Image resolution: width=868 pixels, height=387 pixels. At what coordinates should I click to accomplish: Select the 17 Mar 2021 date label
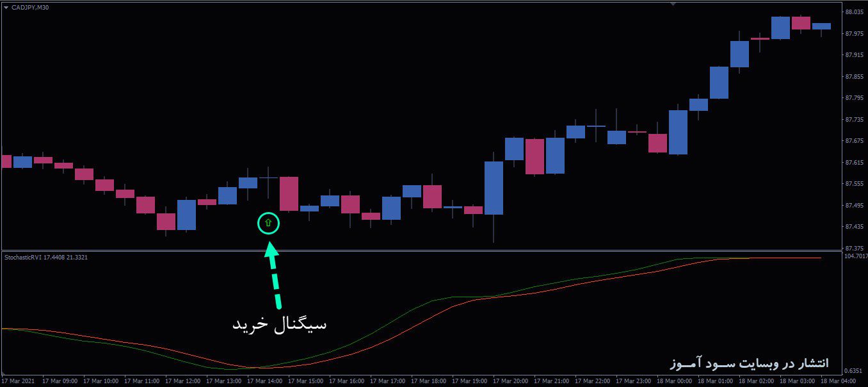click(19, 380)
